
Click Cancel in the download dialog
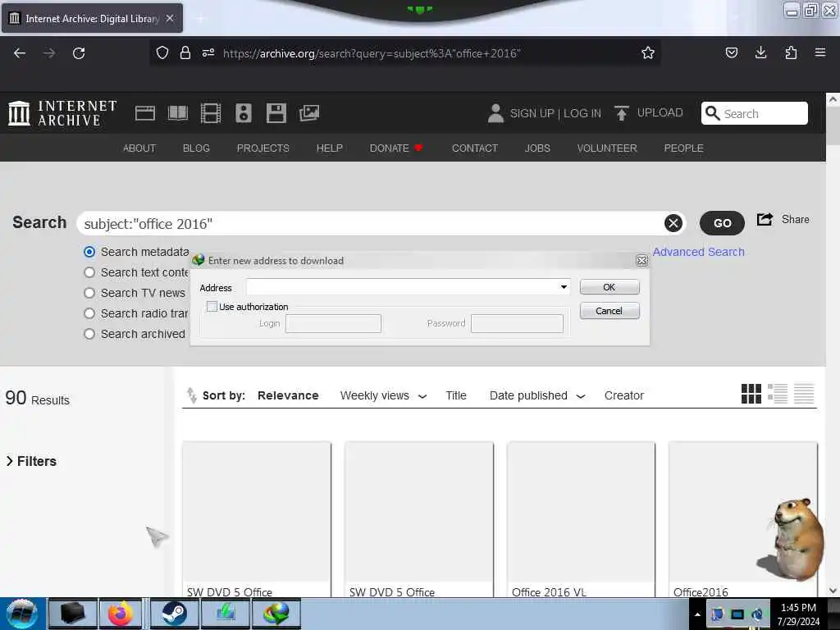[x=609, y=311]
